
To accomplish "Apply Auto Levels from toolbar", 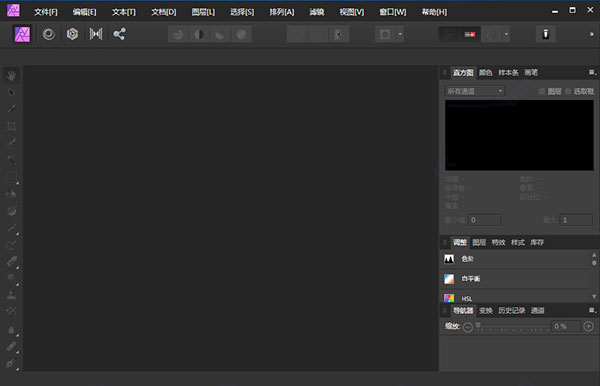I will pos(178,34).
